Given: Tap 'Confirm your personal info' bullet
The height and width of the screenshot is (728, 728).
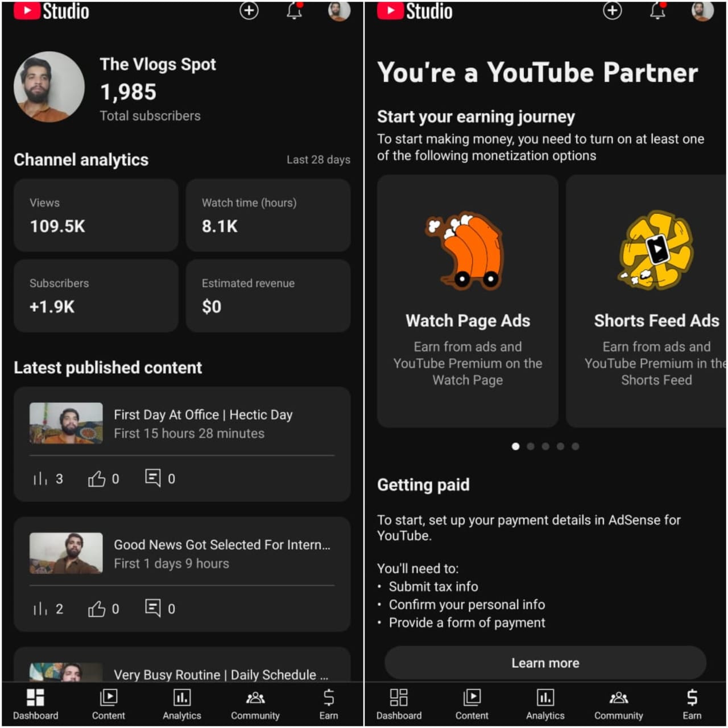Looking at the screenshot, I should point(467,605).
